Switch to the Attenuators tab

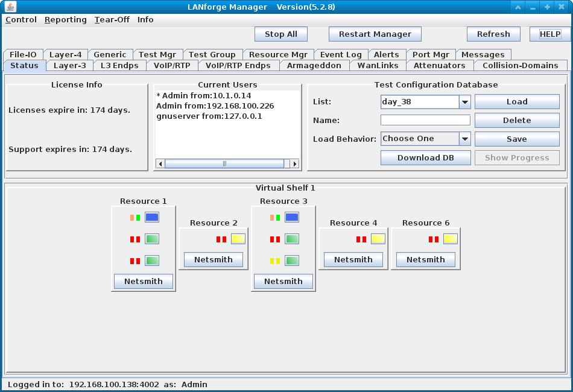tap(439, 65)
